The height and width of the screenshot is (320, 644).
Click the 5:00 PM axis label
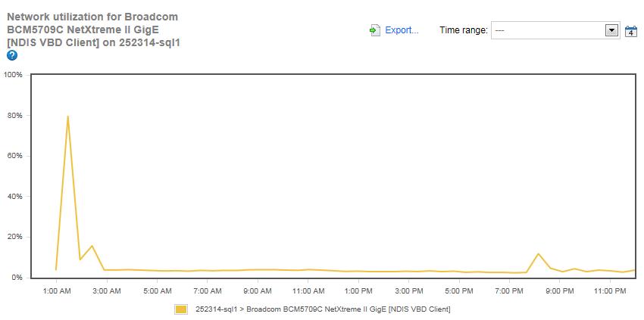coord(458,290)
